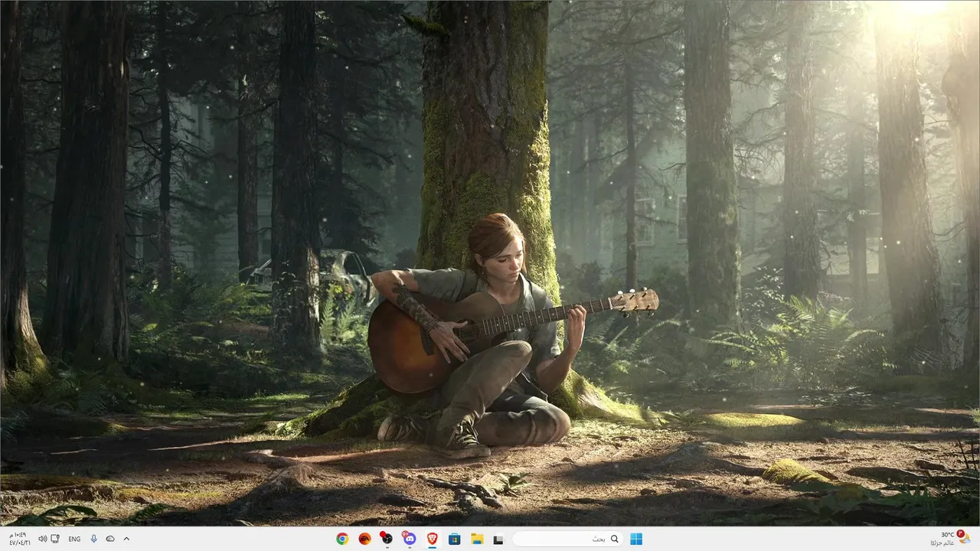Open network status icon in tray
The image size is (980, 551).
point(55,539)
